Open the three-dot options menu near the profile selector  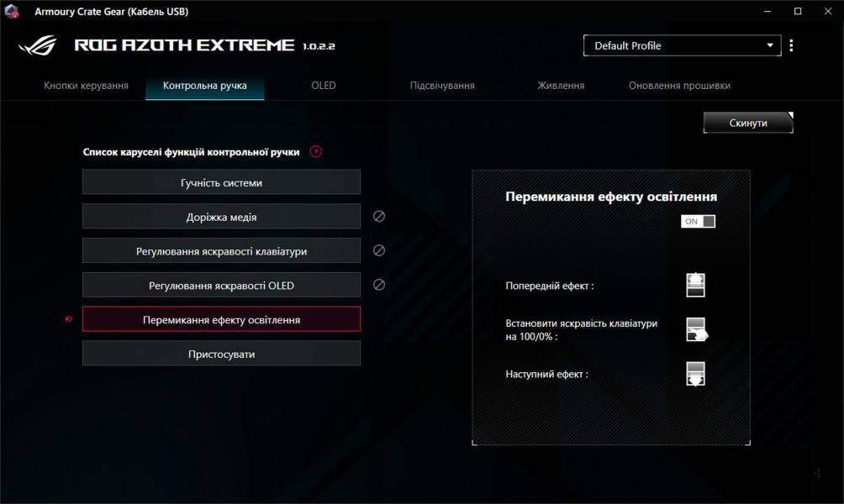(791, 45)
